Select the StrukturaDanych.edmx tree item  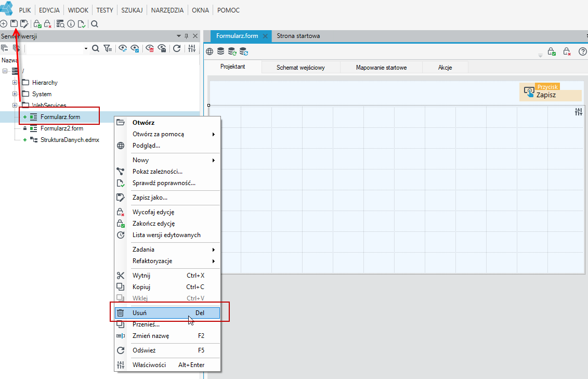point(70,140)
